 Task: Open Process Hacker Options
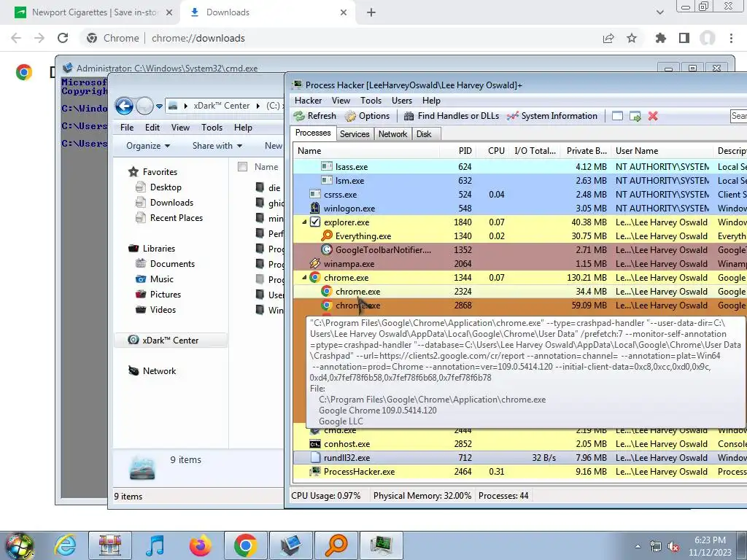click(367, 116)
